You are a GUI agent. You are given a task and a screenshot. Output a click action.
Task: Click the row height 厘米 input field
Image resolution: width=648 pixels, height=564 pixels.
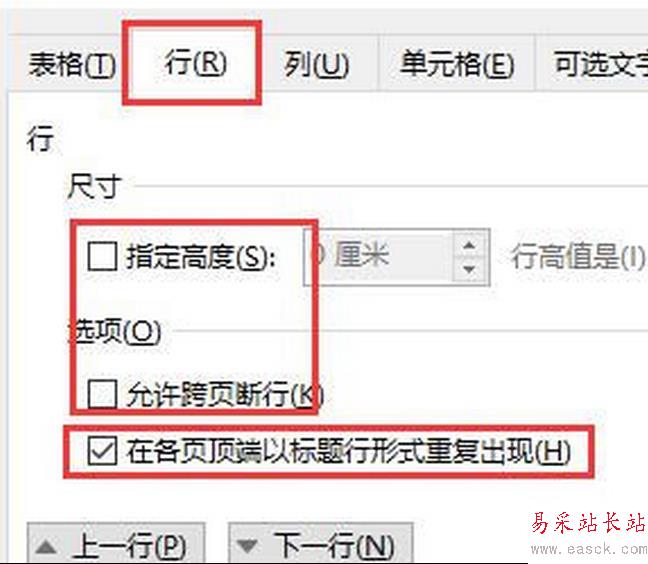(379, 257)
